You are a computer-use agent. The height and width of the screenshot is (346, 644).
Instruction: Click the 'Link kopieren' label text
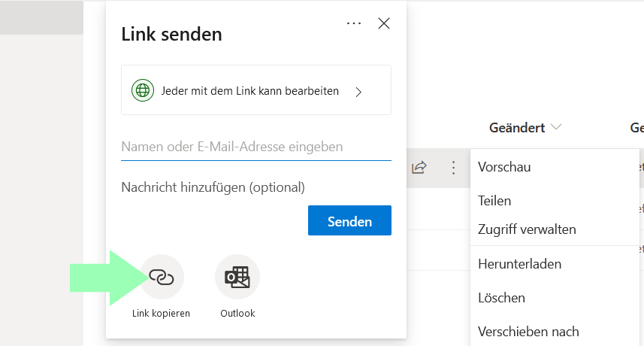(x=161, y=313)
